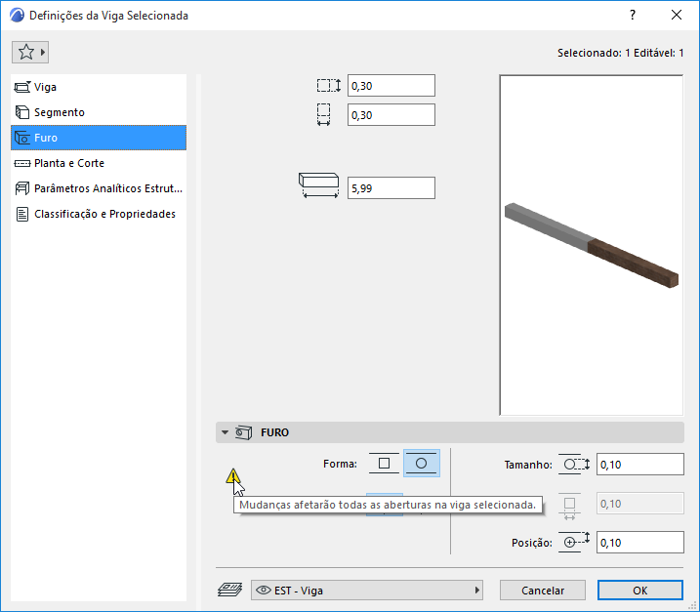Select the Viga page in sidebar
Image resolution: width=700 pixels, height=612 pixels.
coord(99,87)
